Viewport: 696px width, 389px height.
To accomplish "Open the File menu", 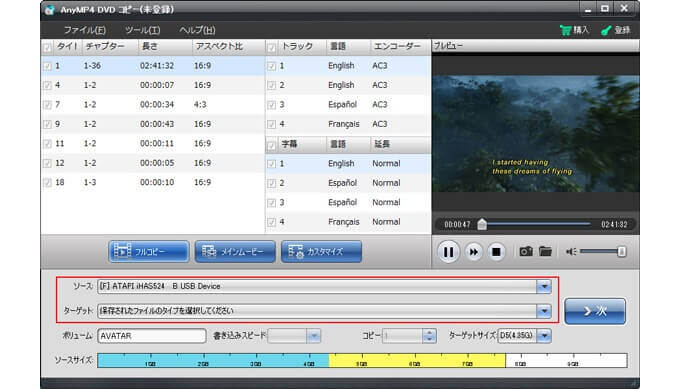I will (85, 30).
